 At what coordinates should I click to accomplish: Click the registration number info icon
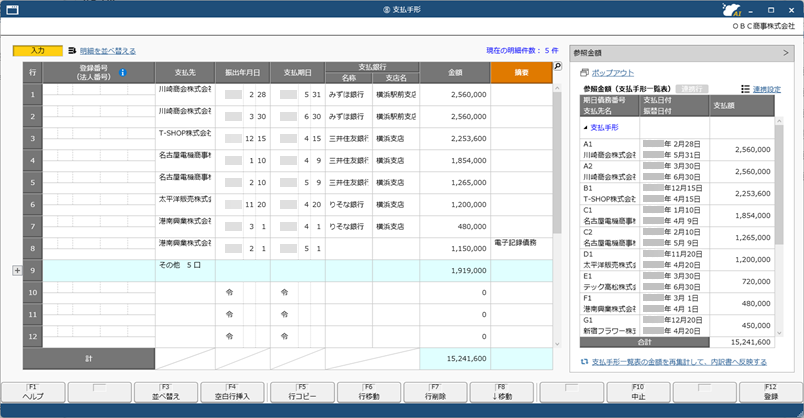coord(123,72)
